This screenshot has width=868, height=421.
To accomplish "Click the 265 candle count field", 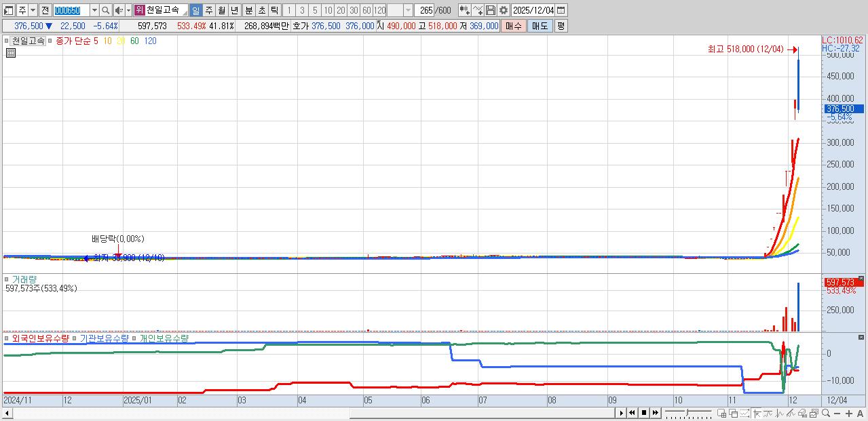I will pos(425,10).
